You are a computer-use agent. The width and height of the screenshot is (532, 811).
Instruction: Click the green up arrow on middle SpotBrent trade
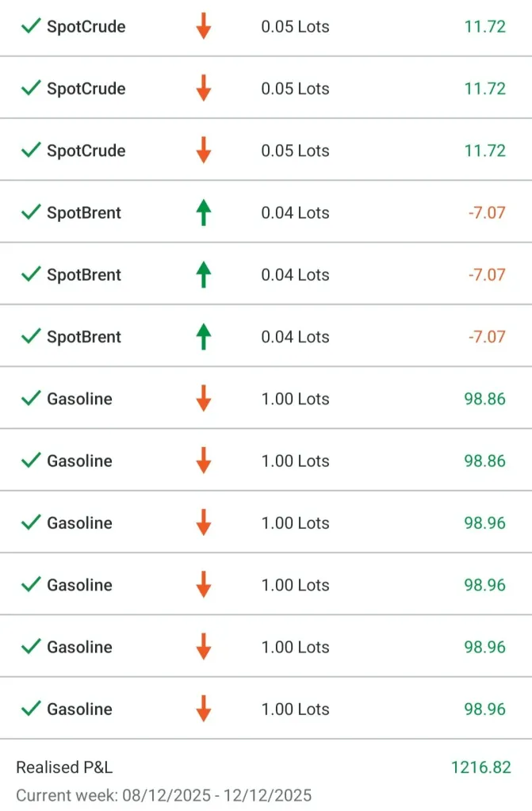pyautogui.click(x=204, y=274)
